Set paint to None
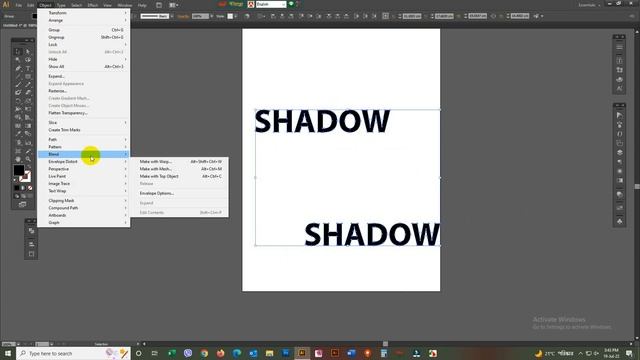 pyautogui.click(x=30, y=188)
